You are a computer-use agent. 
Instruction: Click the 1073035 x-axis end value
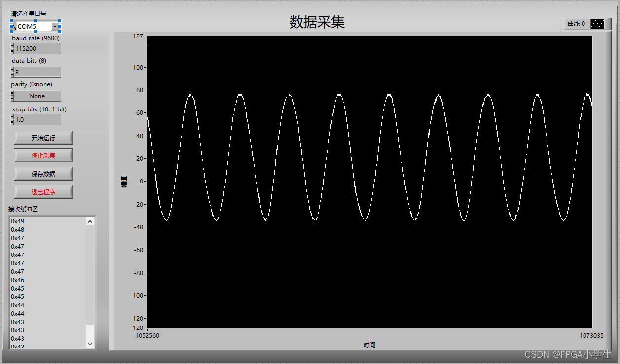pyautogui.click(x=591, y=336)
